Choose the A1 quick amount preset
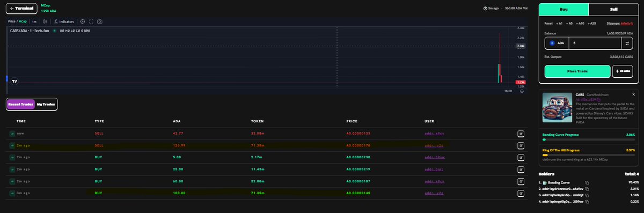 pos(560,24)
